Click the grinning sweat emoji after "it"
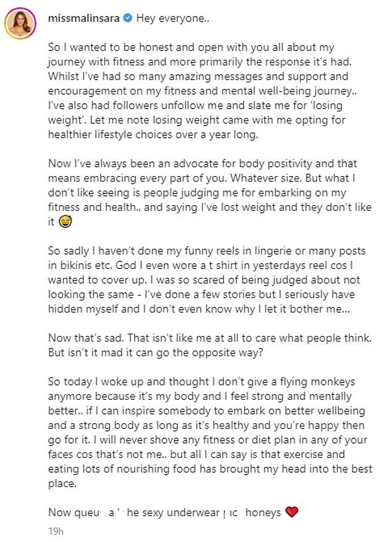This screenshot has height=542, width=392. pos(66,222)
